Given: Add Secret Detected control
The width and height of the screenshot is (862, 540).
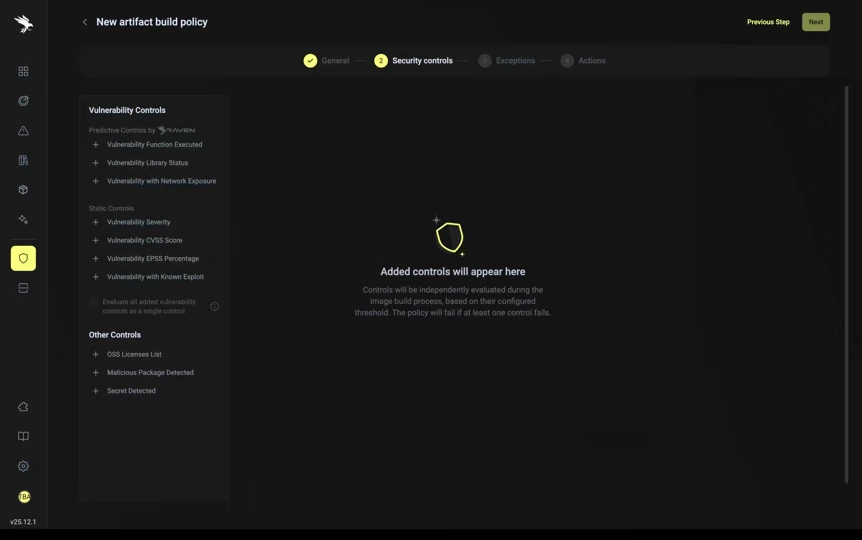Looking at the screenshot, I should (x=96, y=390).
